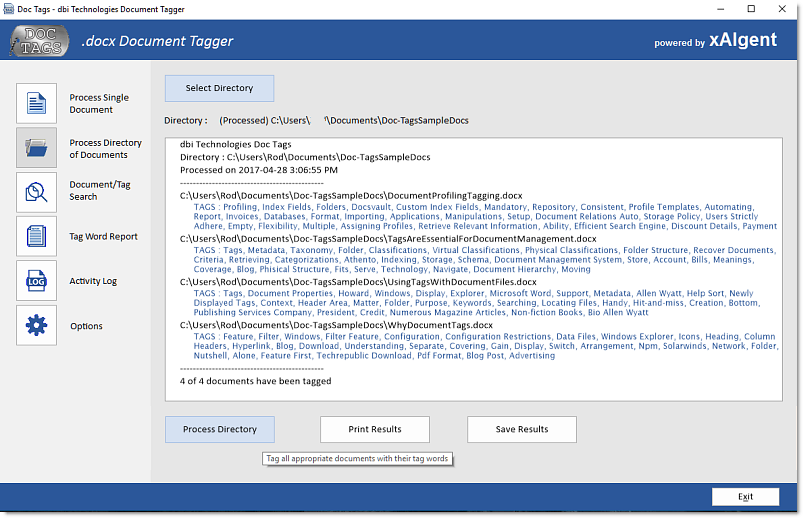Click the tag line starting 'Nutshell, Alone'

pyautogui.click(x=374, y=356)
